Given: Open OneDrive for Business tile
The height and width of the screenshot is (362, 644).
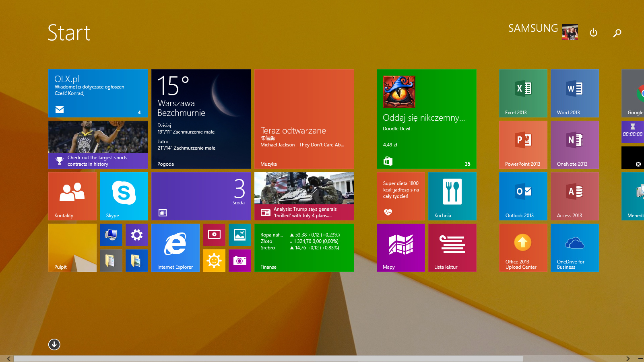Looking at the screenshot, I should pos(575,248).
